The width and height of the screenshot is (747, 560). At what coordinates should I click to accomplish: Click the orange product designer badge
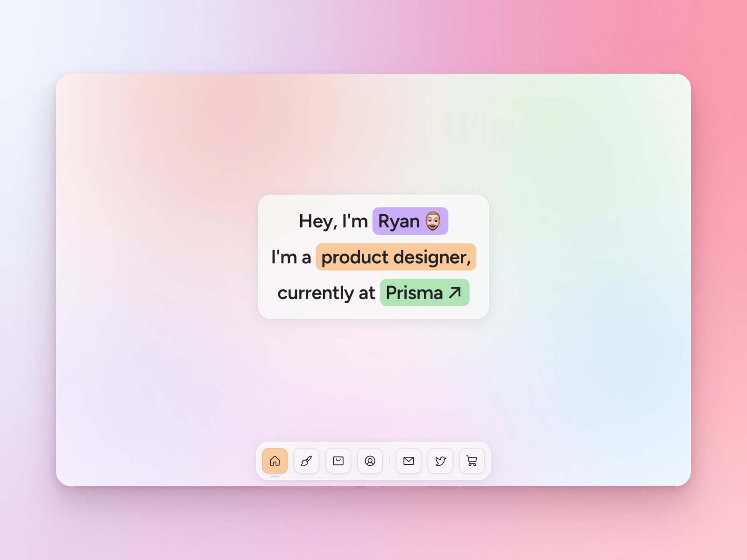pos(395,257)
